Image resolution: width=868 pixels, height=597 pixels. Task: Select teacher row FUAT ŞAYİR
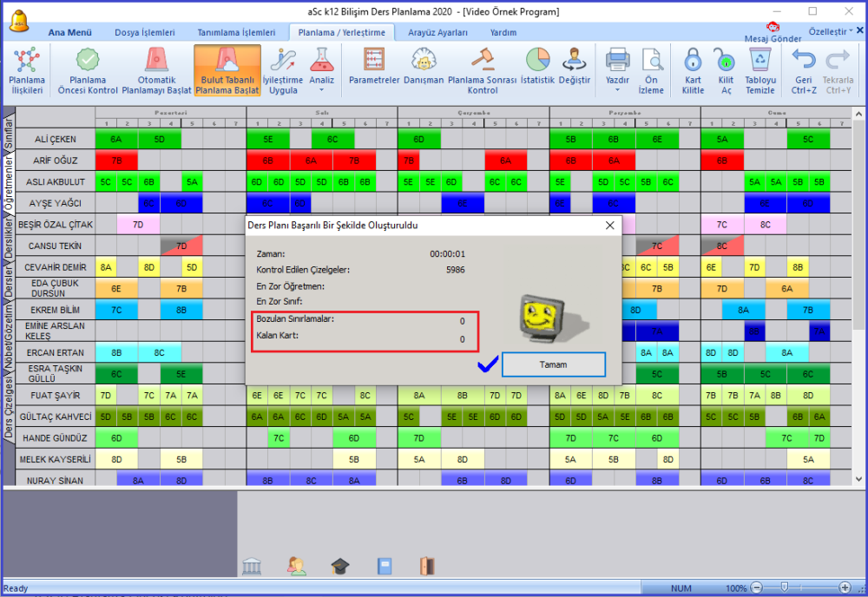(x=56, y=395)
